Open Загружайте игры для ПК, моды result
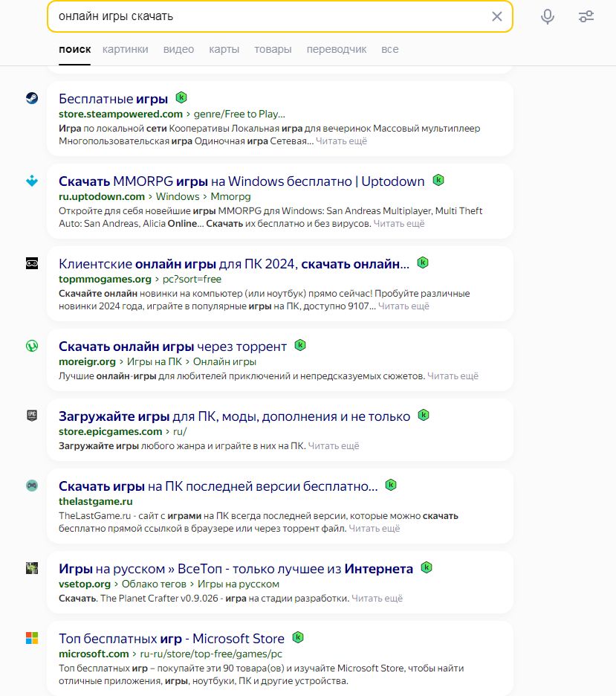The image size is (616, 696). click(x=234, y=416)
